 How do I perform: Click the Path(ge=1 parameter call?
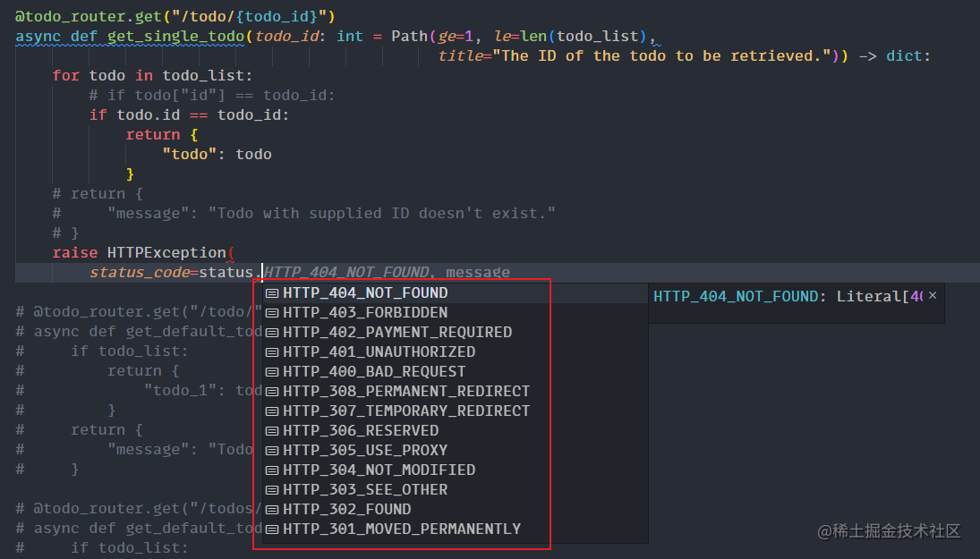coord(432,37)
